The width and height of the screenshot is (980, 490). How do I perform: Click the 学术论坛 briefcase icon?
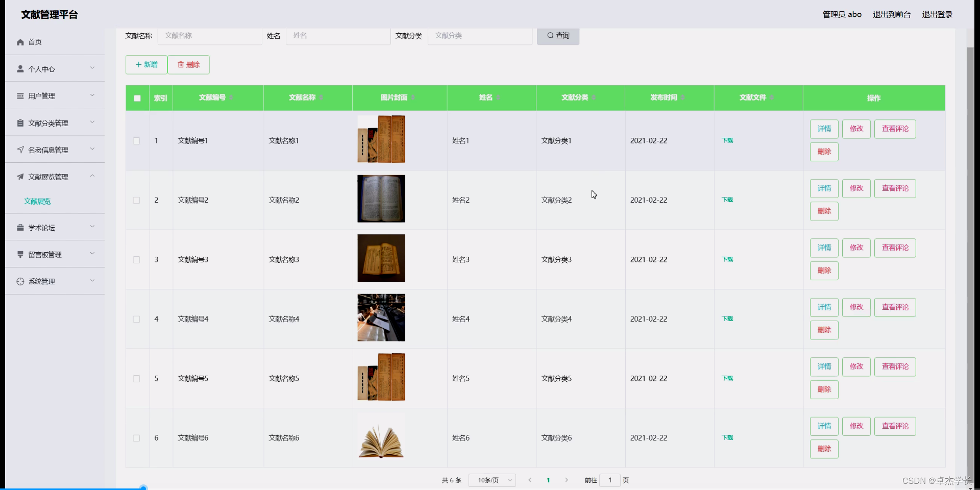pyautogui.click(x=20, y=227)
